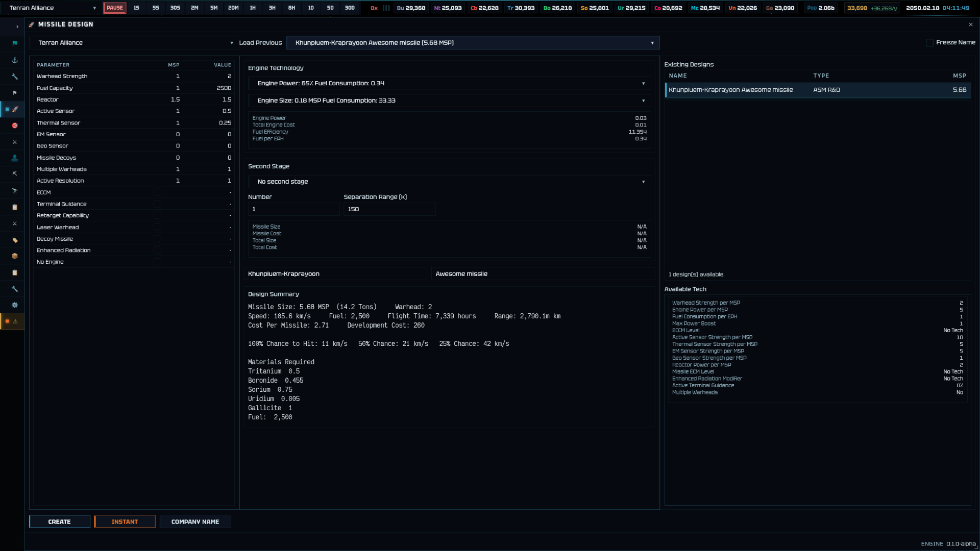The height and width of the screenshot is (551, 980).
Task: Advance time by 20M
Action: pos(233,8)
